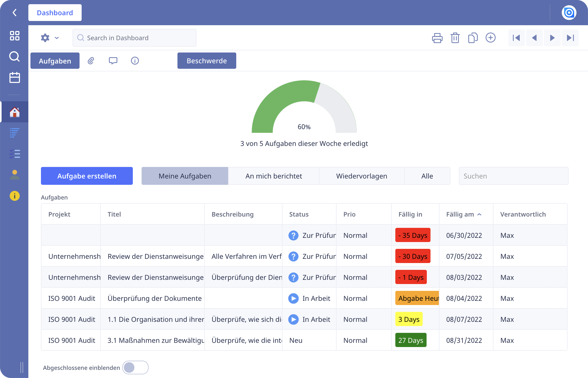Click the Wiedervorlagen filter button

coord(361,176)
